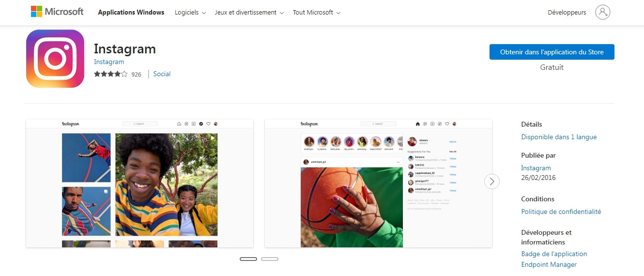Click the 926 ratings count

pos(137,75)
